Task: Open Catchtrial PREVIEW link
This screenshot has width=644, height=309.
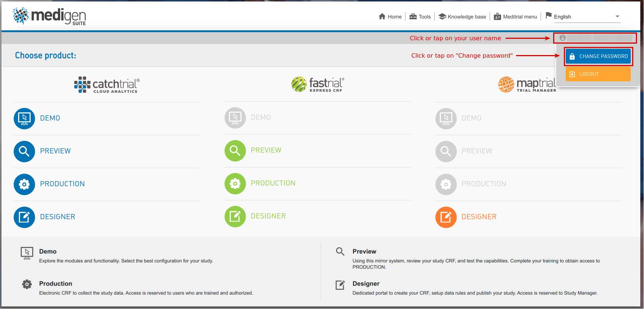Action: click(x=55, y=151)
